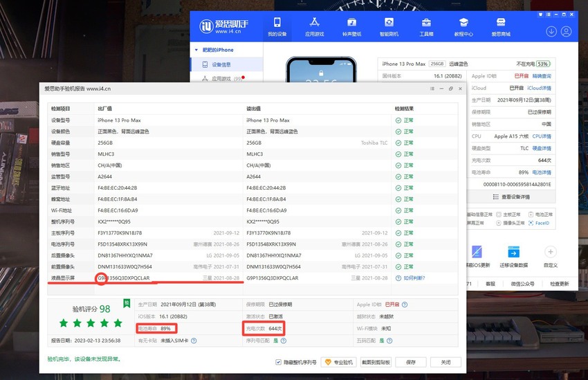Viewport: 588px width, 380px height.
Task: Open the 工具箱 toolbox tab
Action: pyautogui.click(x=426, y=27)
